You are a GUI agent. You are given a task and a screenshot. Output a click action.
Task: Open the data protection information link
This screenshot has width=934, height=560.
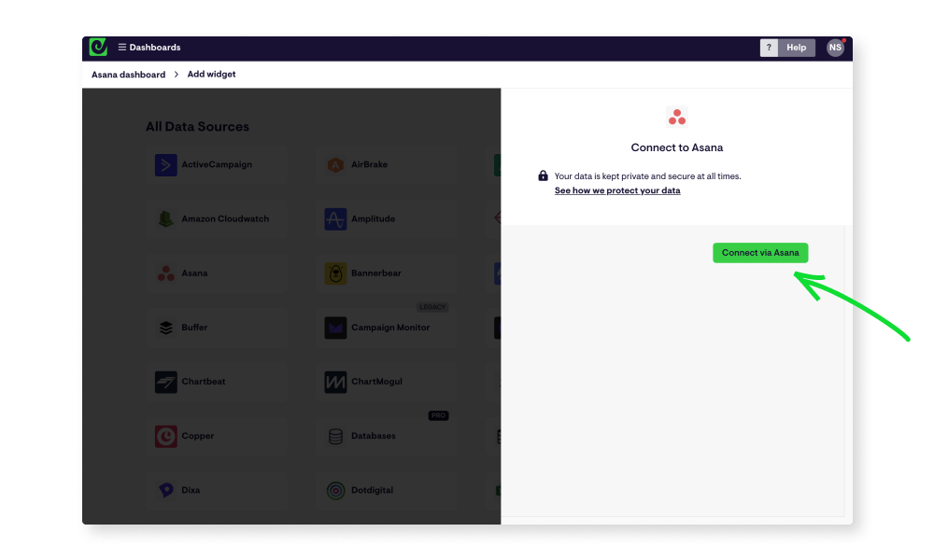617,190
